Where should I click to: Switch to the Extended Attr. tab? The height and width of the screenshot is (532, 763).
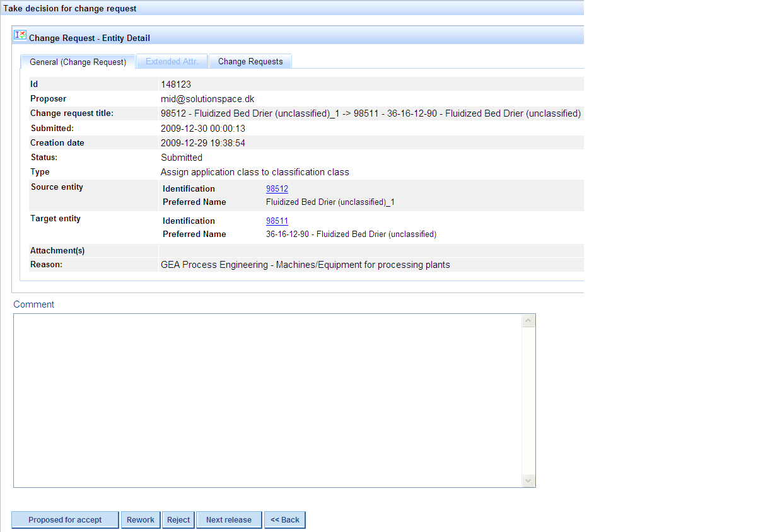pyautogui.click(x=172, y=62)
